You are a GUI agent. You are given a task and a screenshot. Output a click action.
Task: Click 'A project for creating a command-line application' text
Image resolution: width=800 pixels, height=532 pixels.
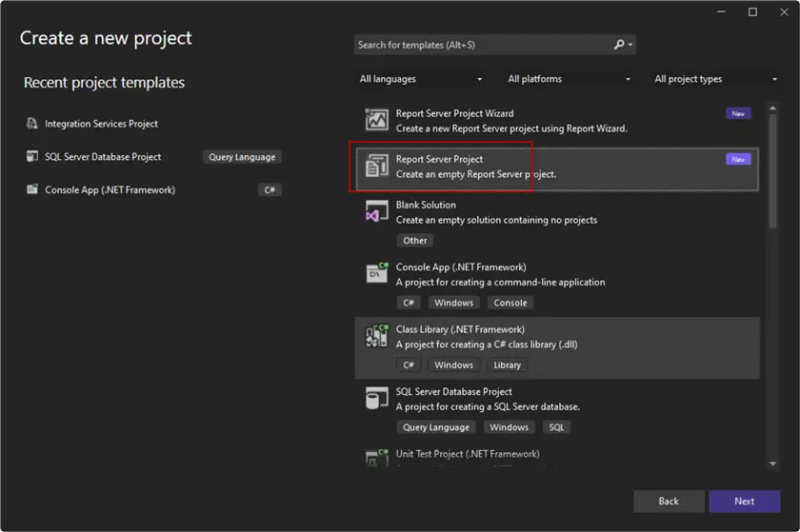click(501, 282)
